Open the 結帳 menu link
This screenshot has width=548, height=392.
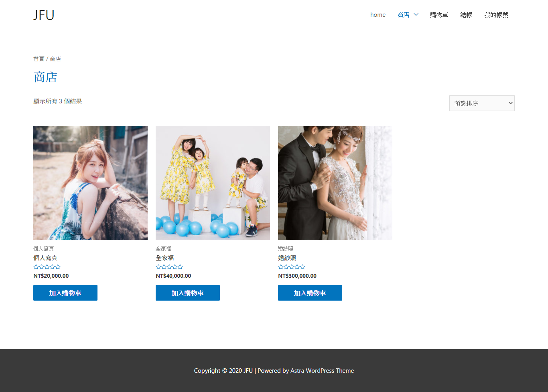466,15
